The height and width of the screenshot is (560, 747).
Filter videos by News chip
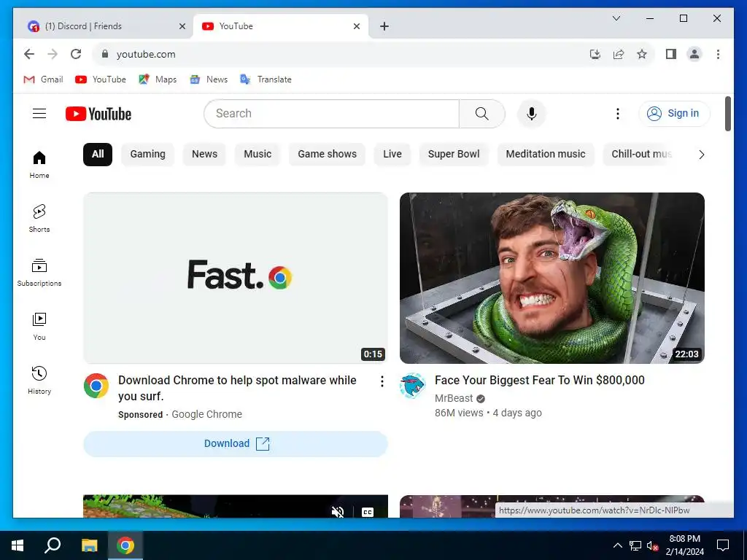[204, 155]
